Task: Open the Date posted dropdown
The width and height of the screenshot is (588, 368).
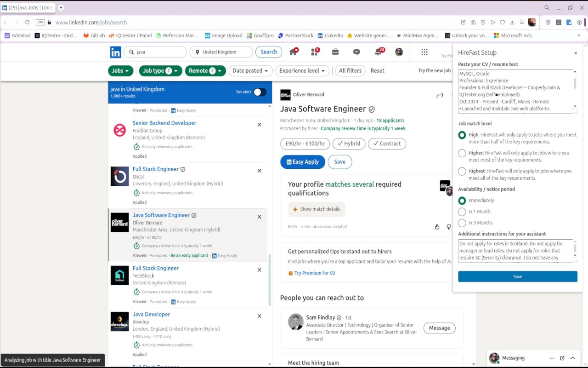Action: [250, 71]
